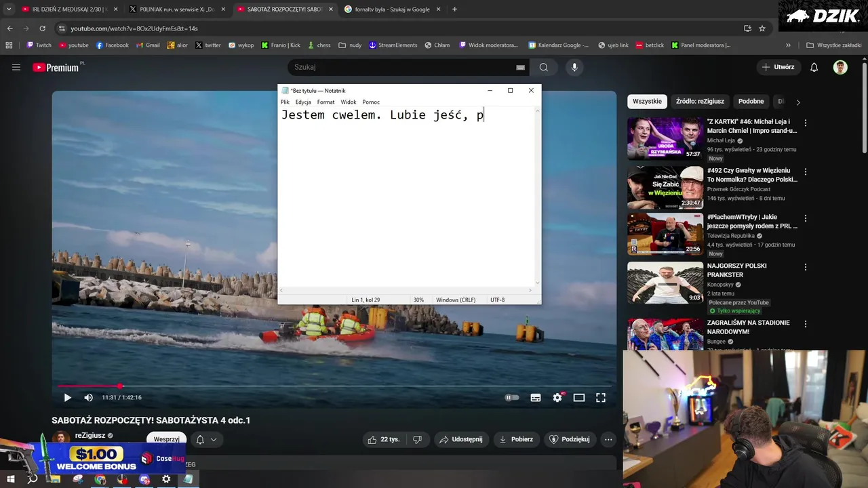
Task: Open the on-screen keyboard in search box
Action: (x=520, y=67)
